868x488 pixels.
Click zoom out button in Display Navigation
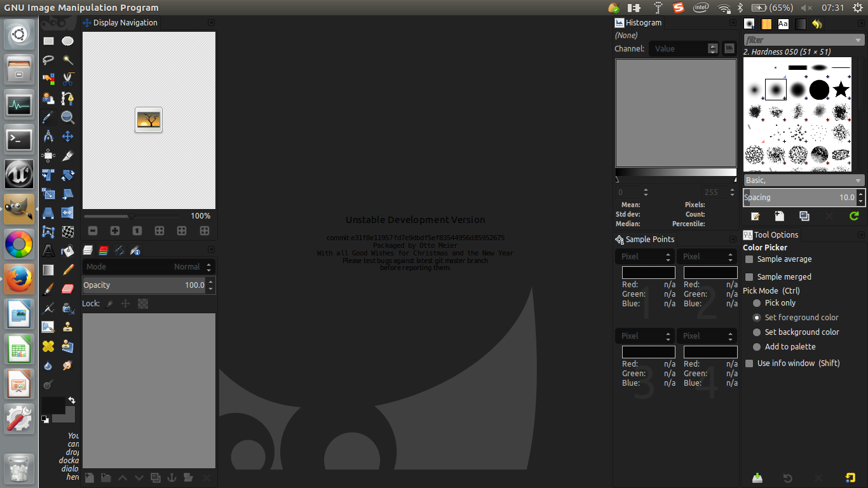(93, 231)
